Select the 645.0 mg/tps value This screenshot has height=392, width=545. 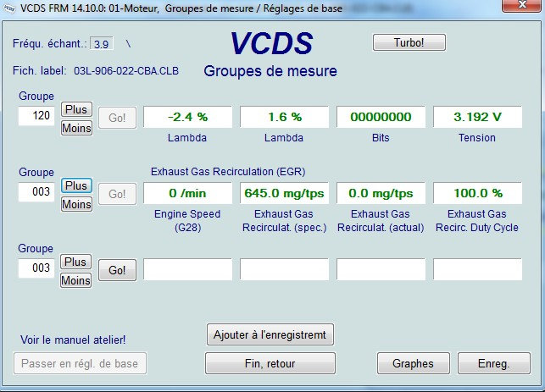click(x=284, y=193)
